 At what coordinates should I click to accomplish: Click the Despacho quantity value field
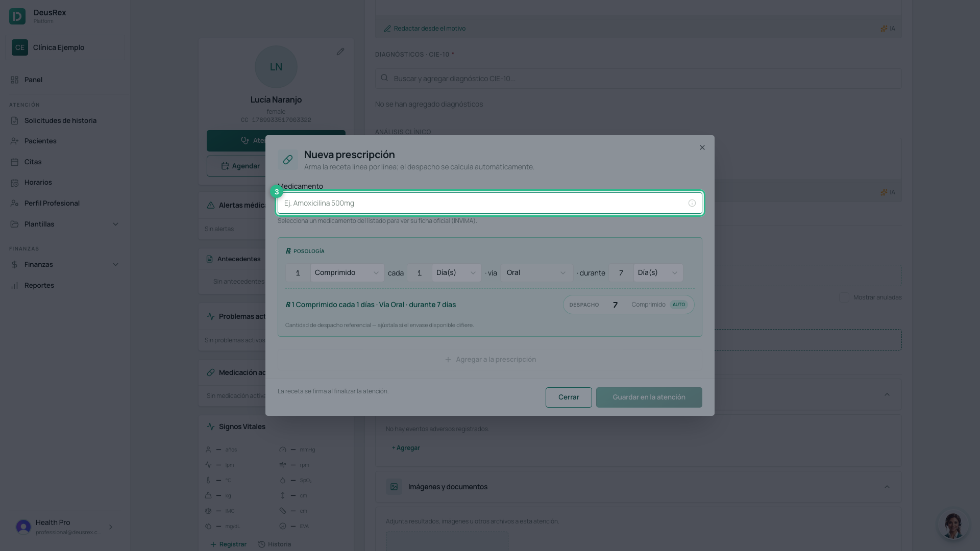(615, 305)
